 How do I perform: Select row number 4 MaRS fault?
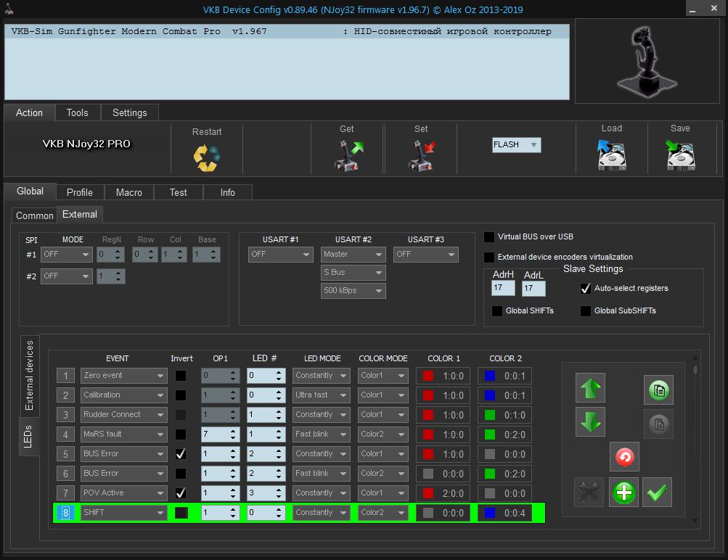65,435
